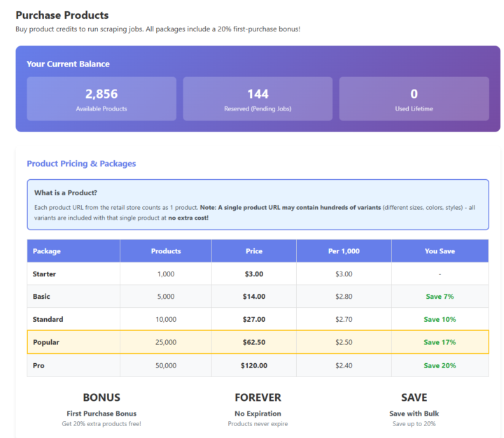Screen dimensions: 504x438
Task: Click the No Expiration feature text
Action: click(x=258, y=414)
